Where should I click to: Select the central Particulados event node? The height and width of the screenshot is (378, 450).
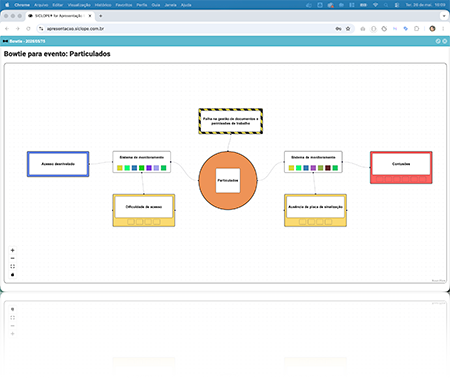228,180
